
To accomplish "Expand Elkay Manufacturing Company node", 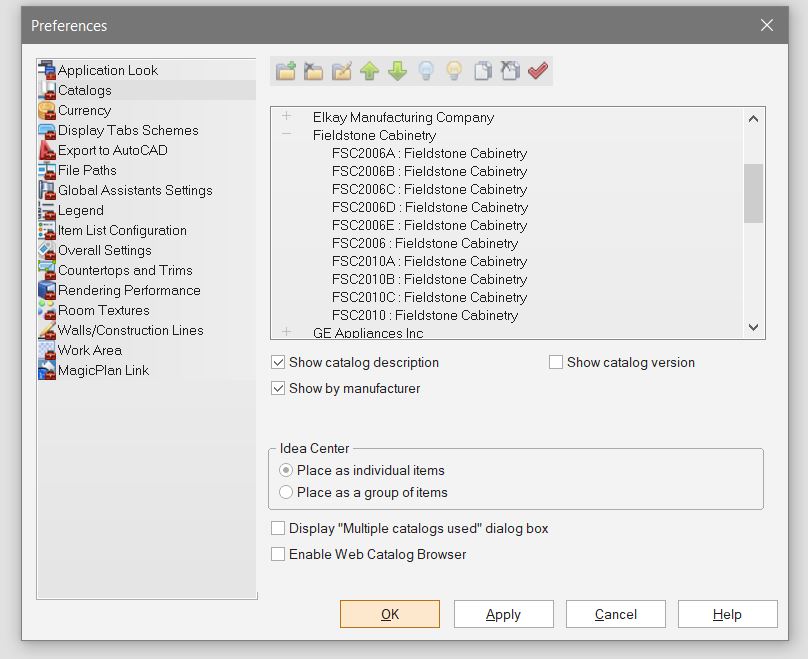I will coord(287,116).
